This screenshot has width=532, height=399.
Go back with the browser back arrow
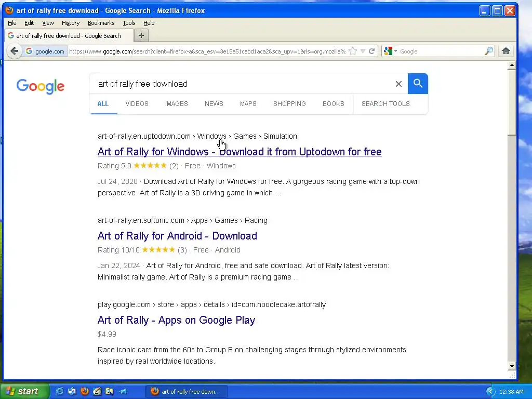pyautogui.click(x=14, y=51)
